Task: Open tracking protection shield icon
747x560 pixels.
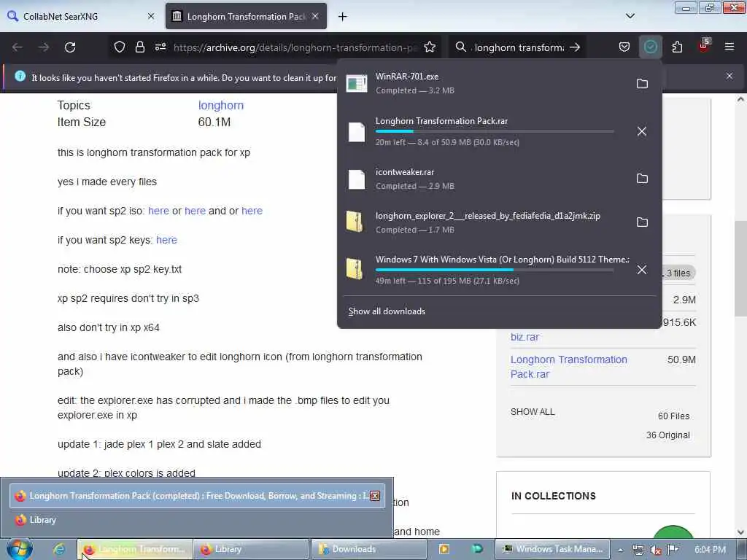Action: click(120, 47)
